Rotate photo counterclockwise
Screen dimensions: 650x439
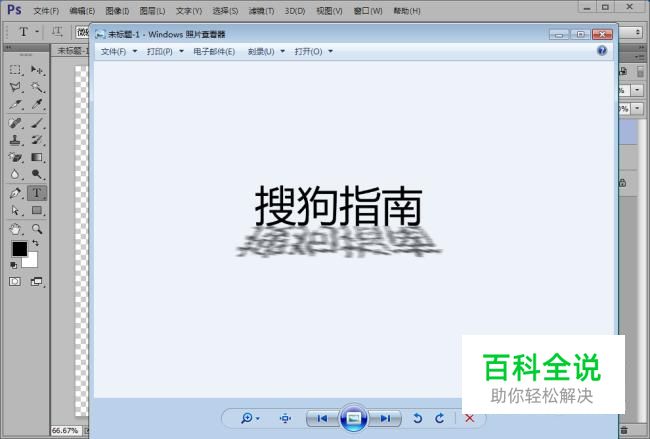point(417,418)
